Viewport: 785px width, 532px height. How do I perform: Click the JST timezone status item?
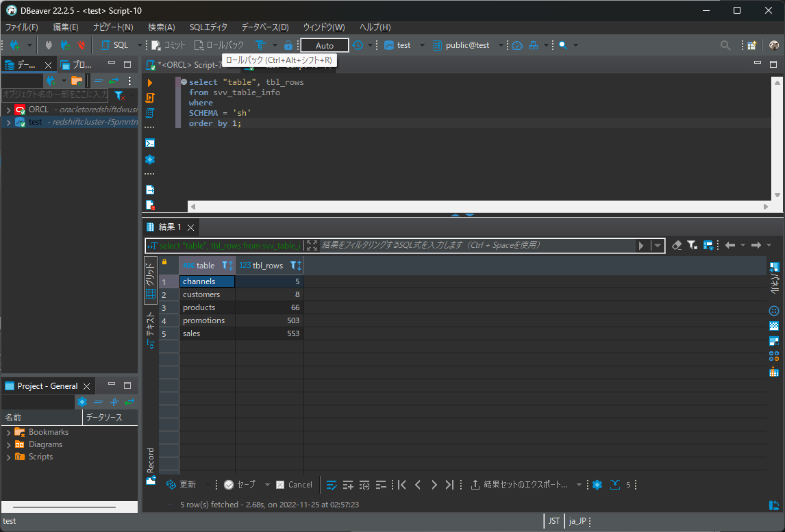point(553,521)
